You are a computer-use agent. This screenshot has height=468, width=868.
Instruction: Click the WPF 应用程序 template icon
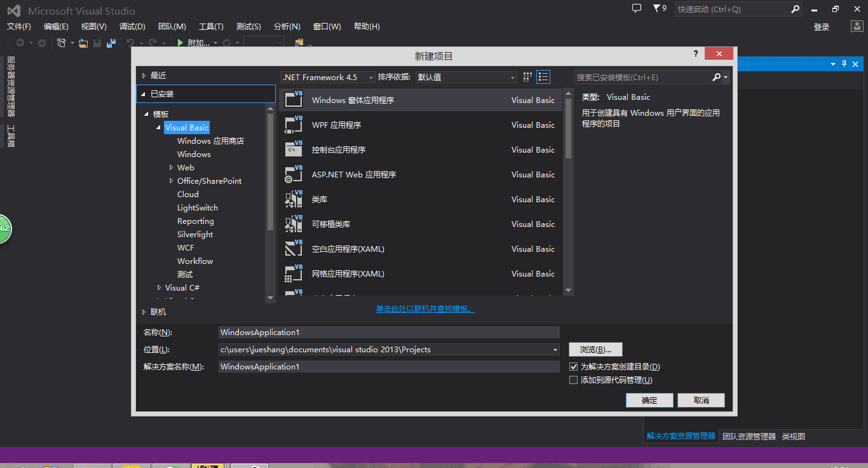[x=294, y=125]
